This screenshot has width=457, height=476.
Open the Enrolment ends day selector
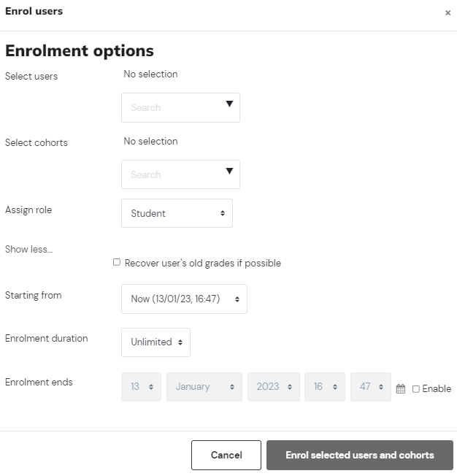(x=141, y=387)
